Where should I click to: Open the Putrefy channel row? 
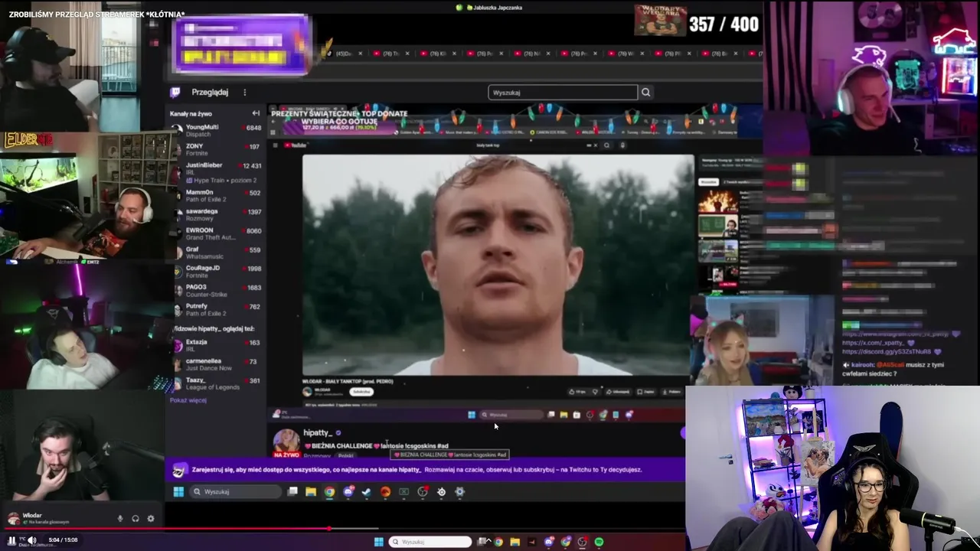pos(217,310)
